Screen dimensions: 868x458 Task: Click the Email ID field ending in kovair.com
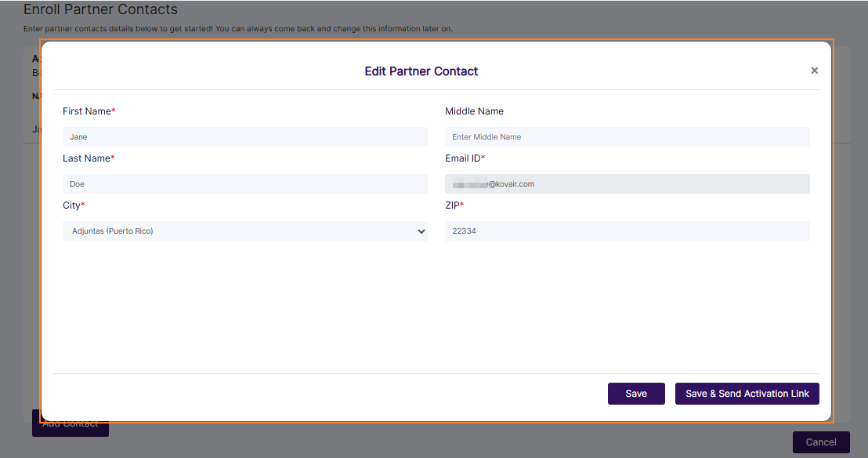tap(627, 184)
